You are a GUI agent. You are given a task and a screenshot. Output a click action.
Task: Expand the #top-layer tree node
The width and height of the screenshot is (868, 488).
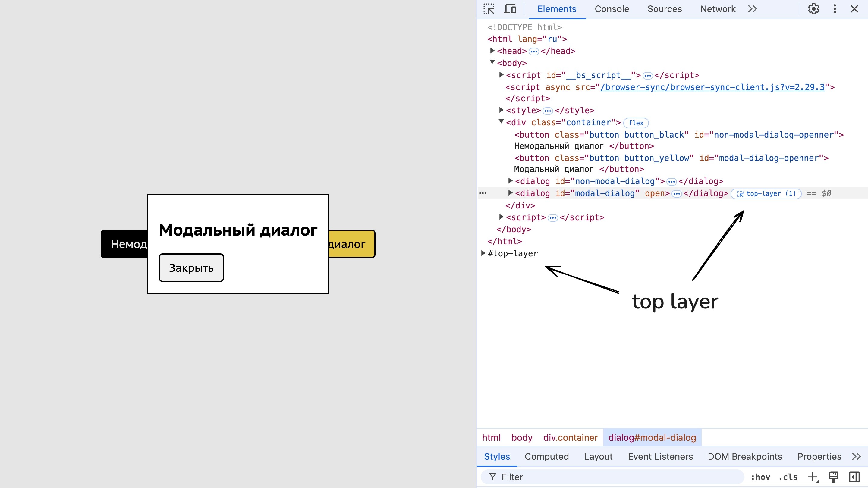tap(483, 253)
